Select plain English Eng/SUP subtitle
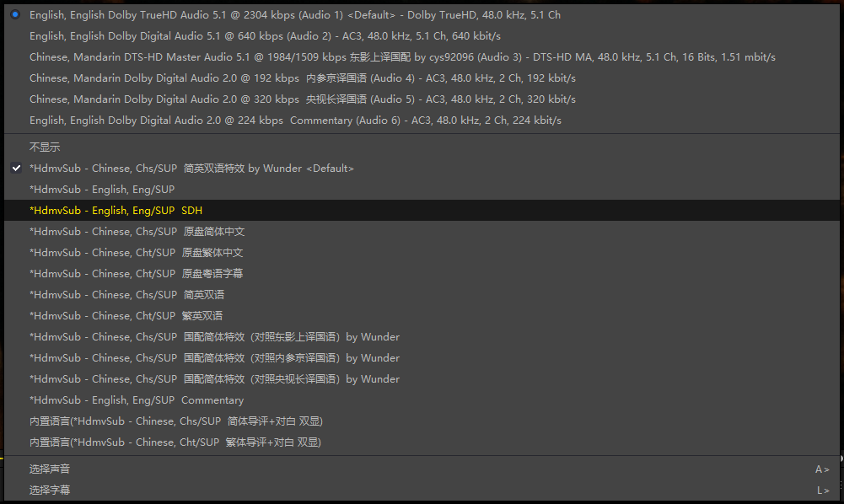844x504 pixels. coord(102,190)
